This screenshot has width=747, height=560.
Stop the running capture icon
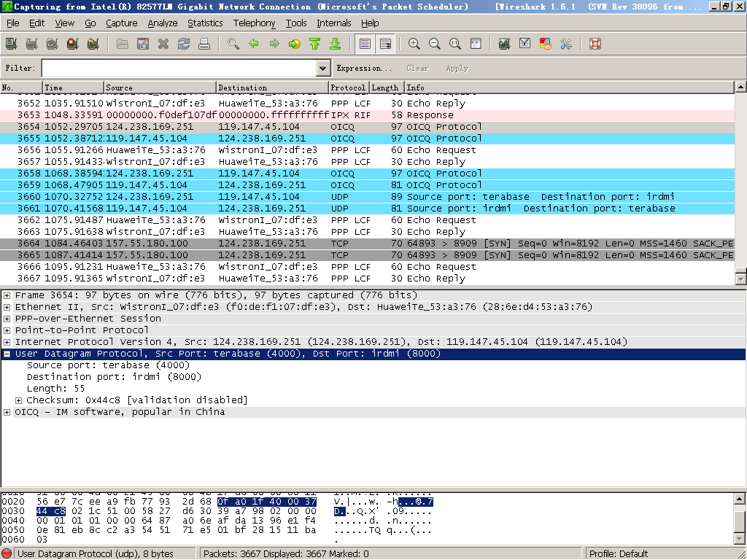[x=72, y=44]
